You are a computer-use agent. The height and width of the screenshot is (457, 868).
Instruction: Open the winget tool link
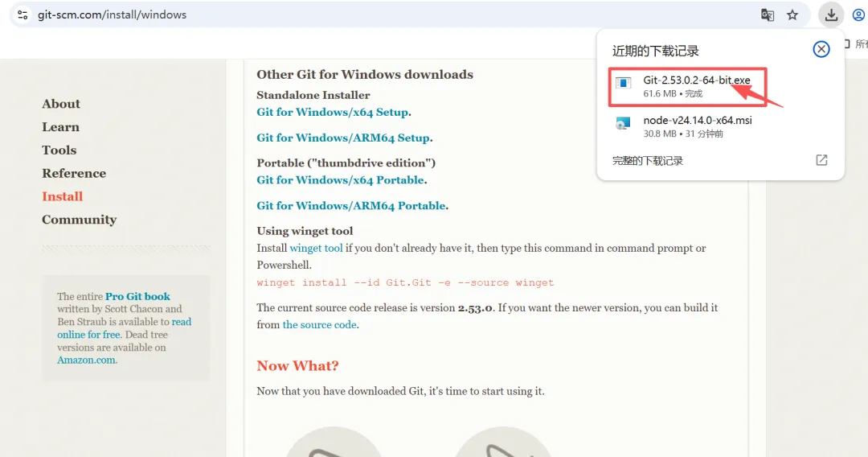coord(316,248)
